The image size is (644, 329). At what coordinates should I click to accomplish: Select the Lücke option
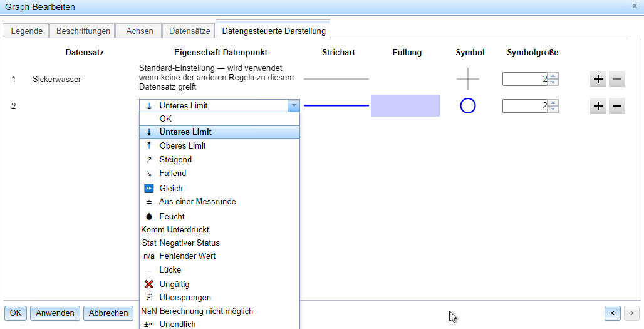[219, 270]
